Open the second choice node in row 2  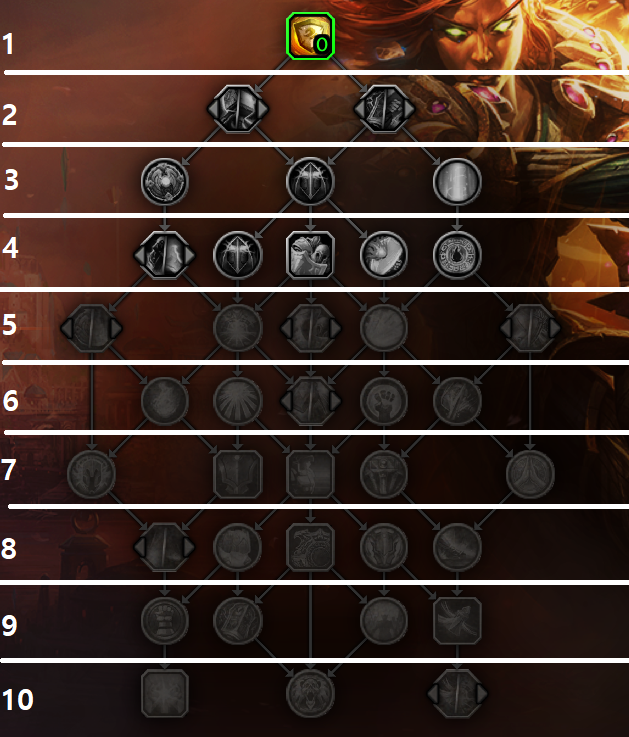click(x=384, y=109)
